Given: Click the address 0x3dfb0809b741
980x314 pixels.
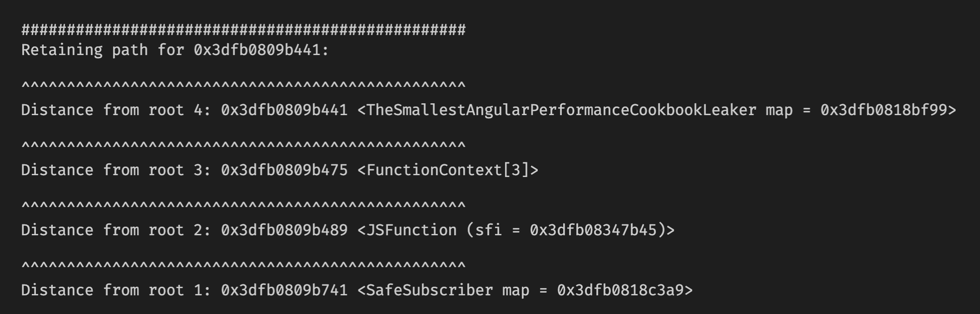Looking at the screenshot, I should tap(284, 290).
